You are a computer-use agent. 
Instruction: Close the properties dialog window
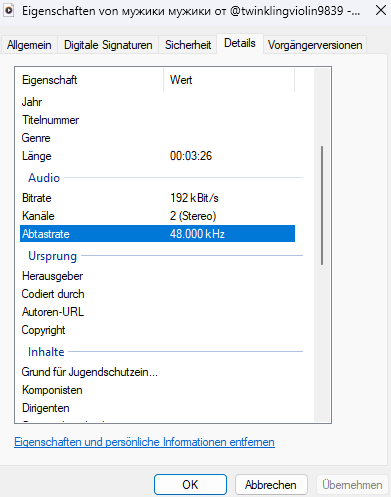point(381,10)
